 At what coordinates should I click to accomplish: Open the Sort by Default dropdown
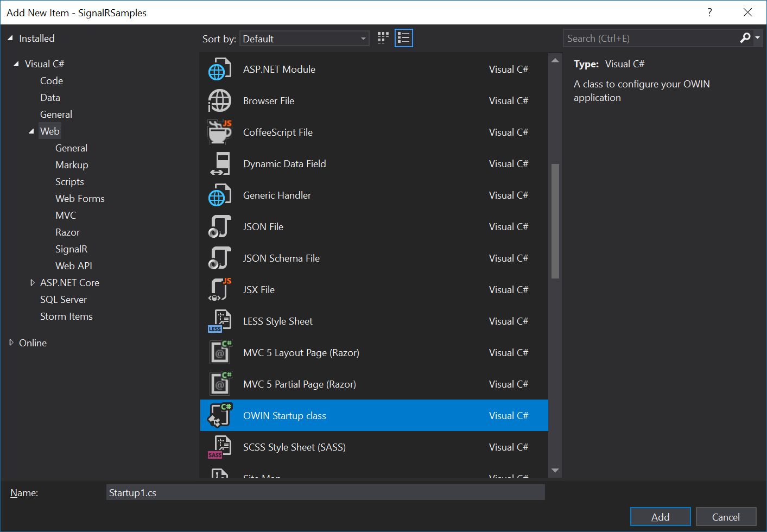305,39
